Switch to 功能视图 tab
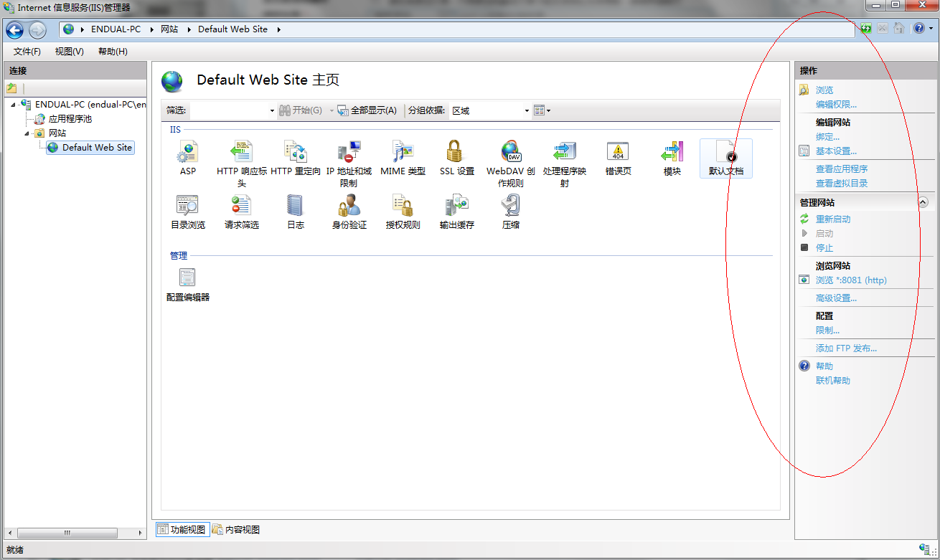Image resolution: width=940 pixels, height=560 pixels. 182,530
